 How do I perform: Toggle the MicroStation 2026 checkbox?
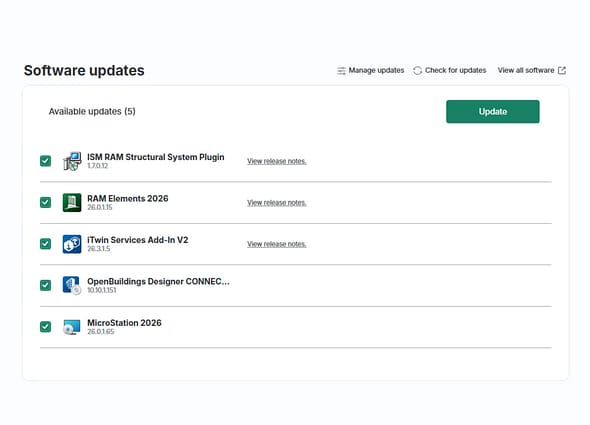click(x=46, y=327)
